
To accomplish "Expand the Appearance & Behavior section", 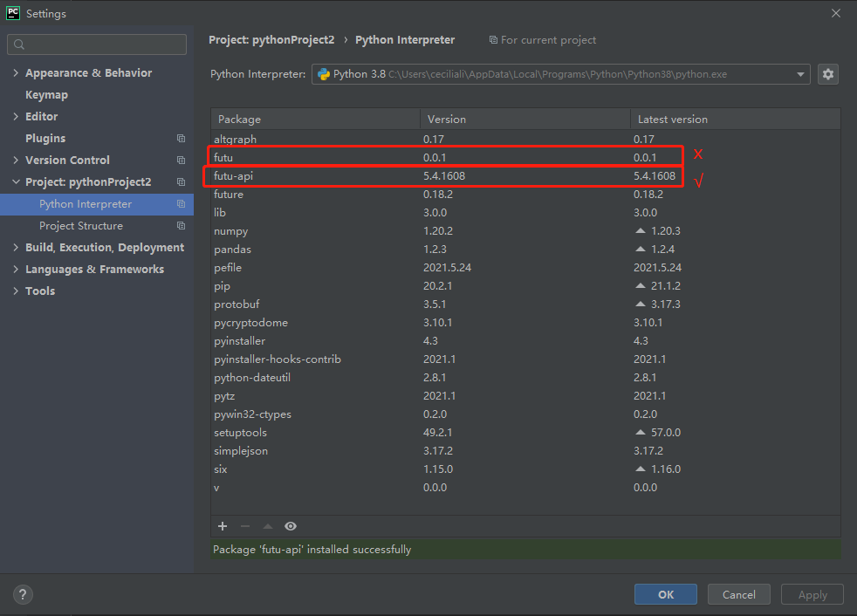I will [x=16, y=73].
